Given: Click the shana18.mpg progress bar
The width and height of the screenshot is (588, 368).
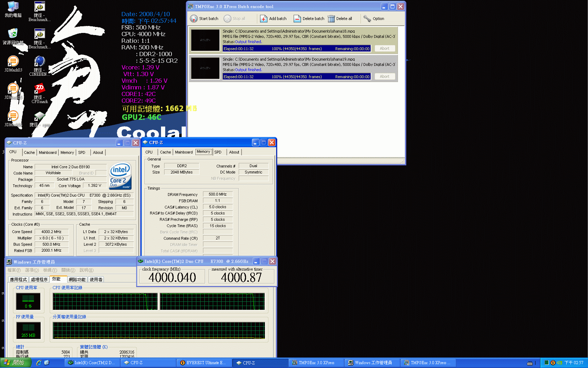Looking at the screenshot, I should tap(296, 49).
